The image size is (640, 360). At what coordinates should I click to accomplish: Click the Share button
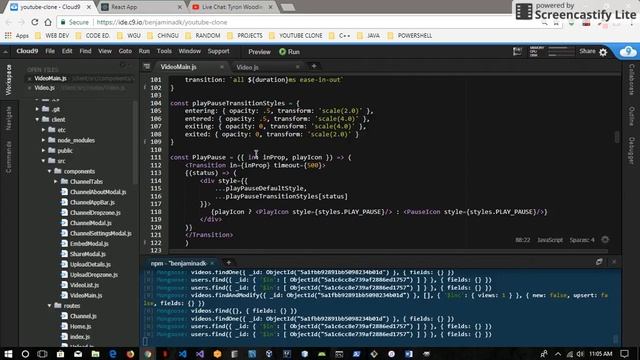tap(587, 51)
